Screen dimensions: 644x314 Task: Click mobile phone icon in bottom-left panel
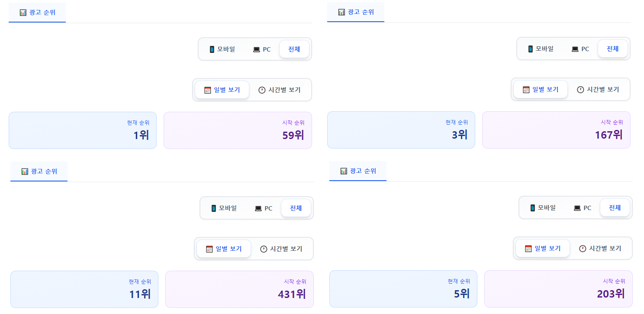coord(214,208)
